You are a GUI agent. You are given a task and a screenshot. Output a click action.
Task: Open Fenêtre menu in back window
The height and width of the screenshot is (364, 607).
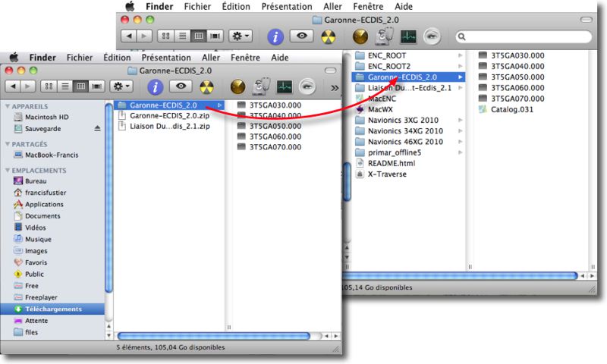tap(368, 6)
